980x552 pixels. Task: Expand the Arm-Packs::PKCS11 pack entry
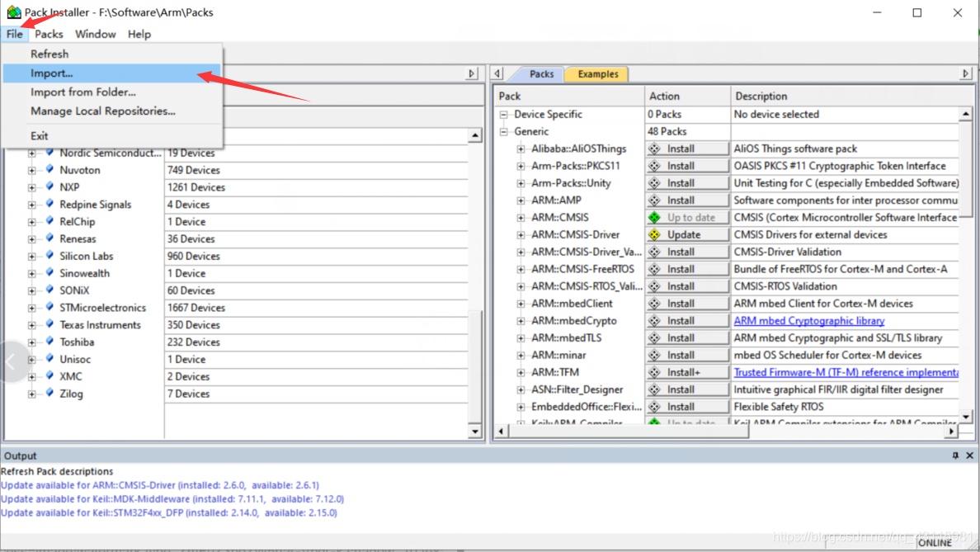521,167
